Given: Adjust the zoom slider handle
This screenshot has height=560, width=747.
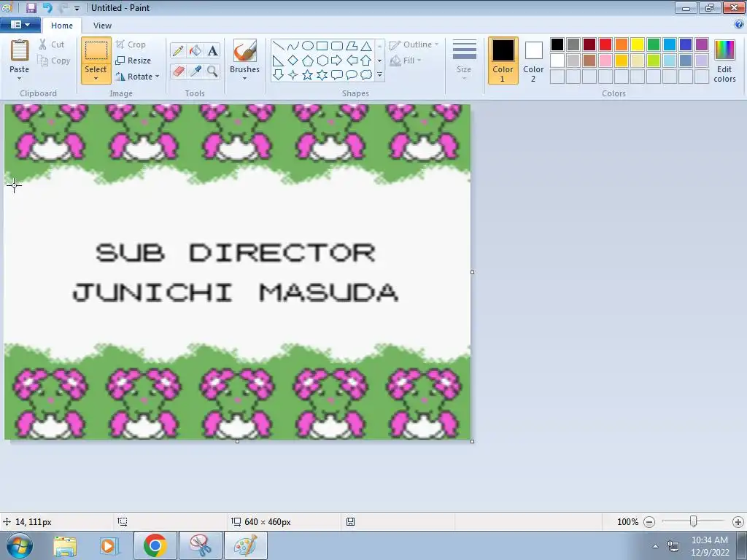Looking at the screenshot, I should (694, 521).
